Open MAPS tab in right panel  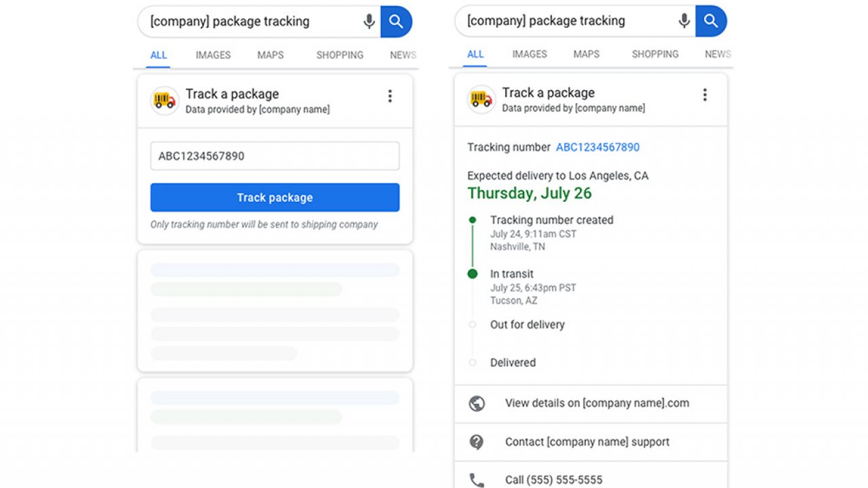586,54
